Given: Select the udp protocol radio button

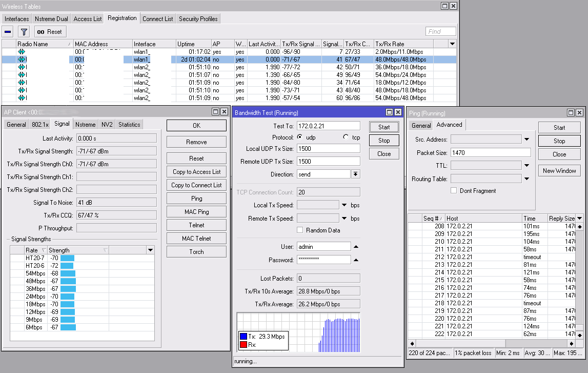Looking at the screenshot, I should (299, 138).
